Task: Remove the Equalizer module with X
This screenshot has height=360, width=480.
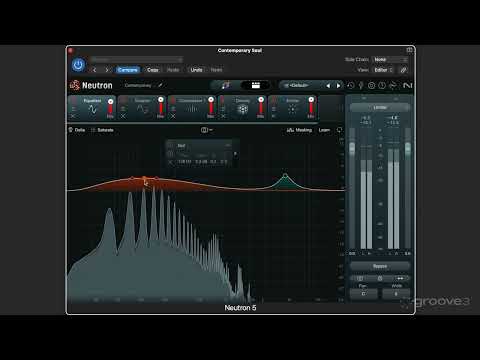Action: tap(73, 116)
